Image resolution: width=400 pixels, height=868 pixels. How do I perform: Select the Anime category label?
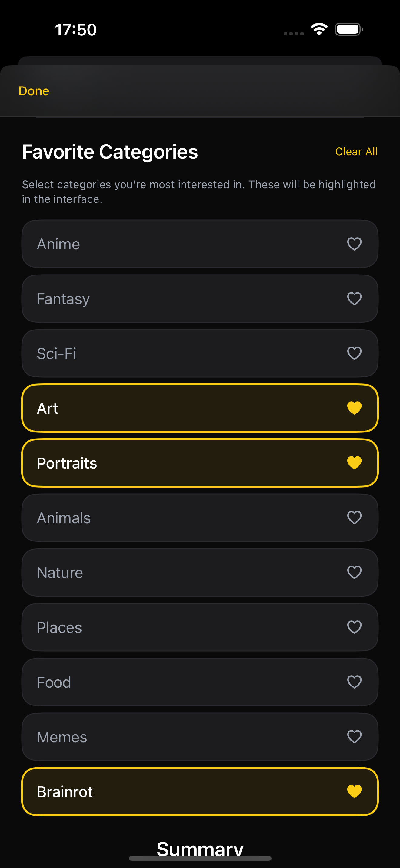pyautogui.click(x=58, y=244)
